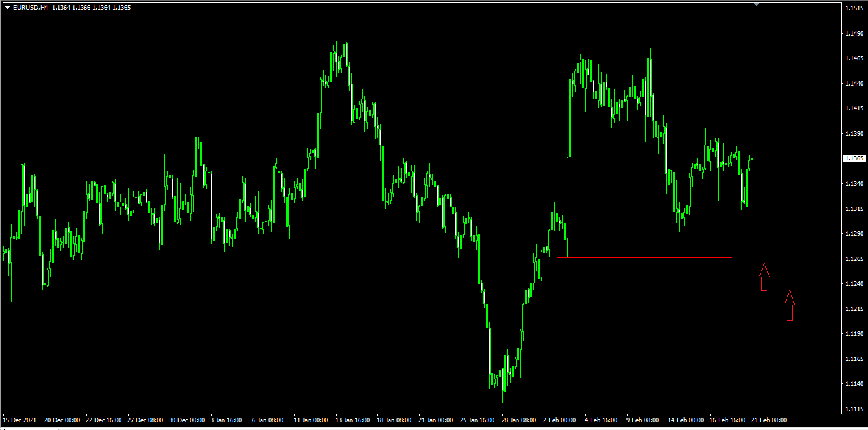This screenshot has height=430, width=868.
Task: Click the 30 Dec 00:00 time label
Action: (x=187, y=420)
